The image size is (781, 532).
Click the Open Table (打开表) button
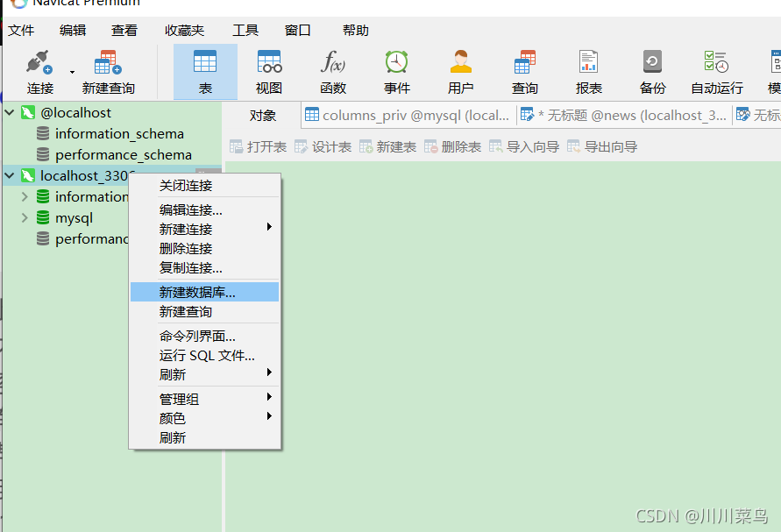click(258, 147)
